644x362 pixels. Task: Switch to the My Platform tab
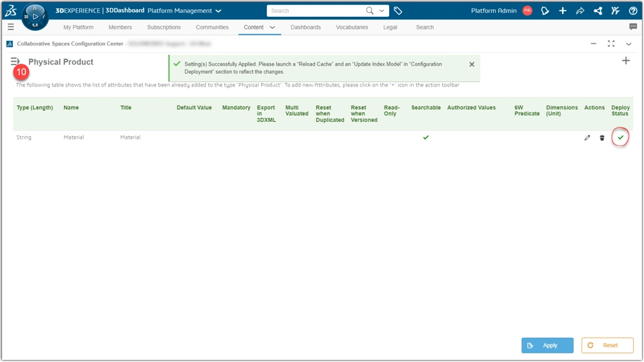click(x=78, y=27)
